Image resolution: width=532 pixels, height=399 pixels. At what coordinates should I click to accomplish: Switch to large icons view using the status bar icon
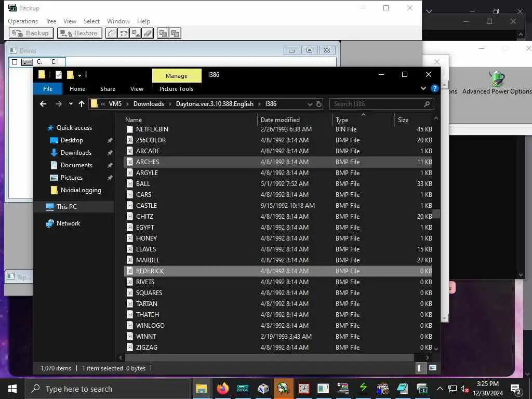pyautogui.click(x=433, y=368)
